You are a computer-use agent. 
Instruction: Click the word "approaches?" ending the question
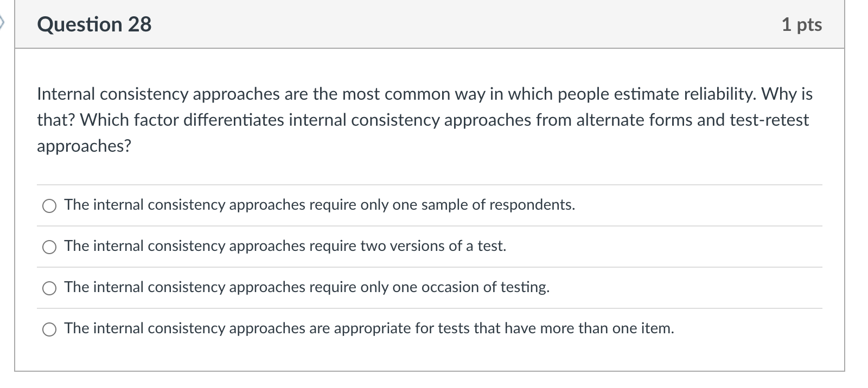pos(83,145)
